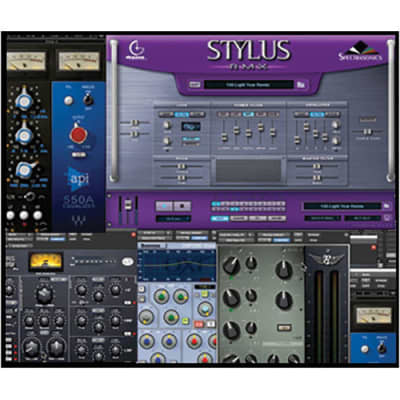Flip the analog toggle switch on the API 550A
Screen dimensions: 400x400
click(x=87, y=99)
